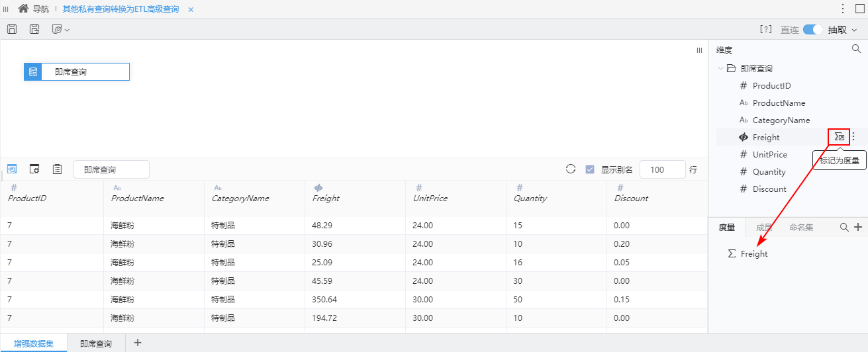868x352 pixels.
Task: Refresh the data preview
Action: [x=571, y=169]
